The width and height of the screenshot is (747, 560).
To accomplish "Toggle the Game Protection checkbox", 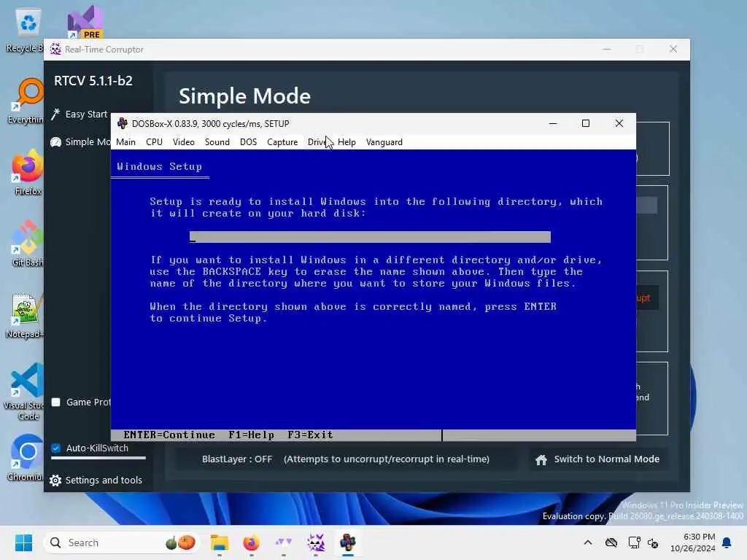I will [x=55, y=402].
